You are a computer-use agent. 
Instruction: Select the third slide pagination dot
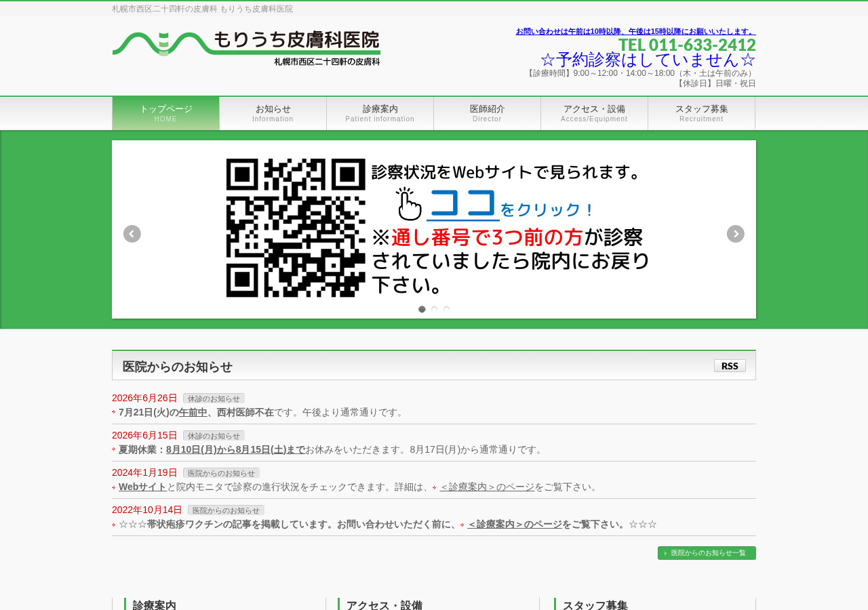pyautogui.click(x=446, y=309)
